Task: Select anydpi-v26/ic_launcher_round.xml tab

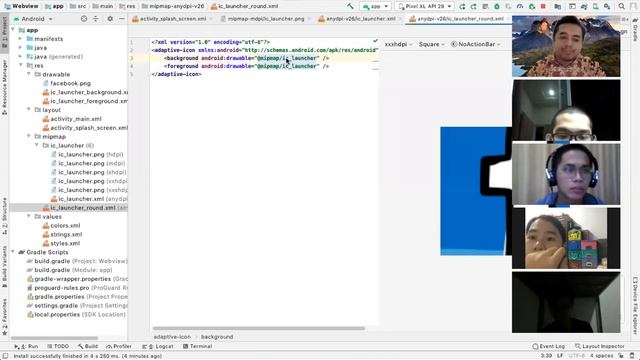Action: 458,19
